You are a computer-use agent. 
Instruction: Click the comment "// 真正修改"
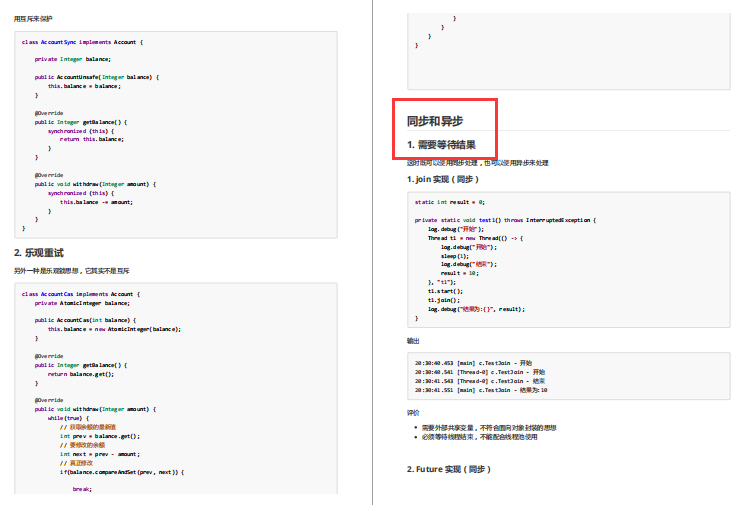pyautogui.click(x=76, y=463)
